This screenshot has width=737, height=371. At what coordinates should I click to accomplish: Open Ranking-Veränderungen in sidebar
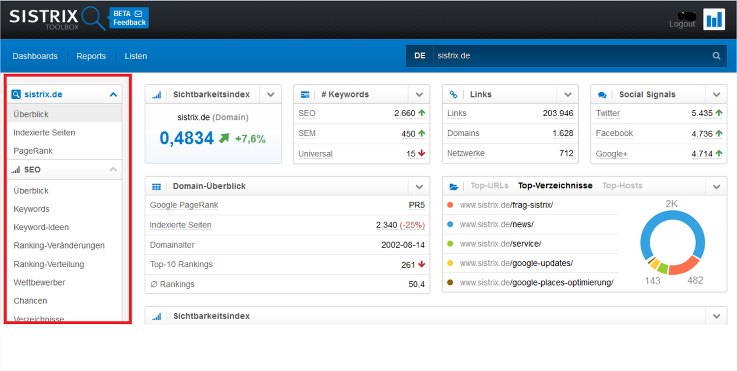tap(59, 245)
